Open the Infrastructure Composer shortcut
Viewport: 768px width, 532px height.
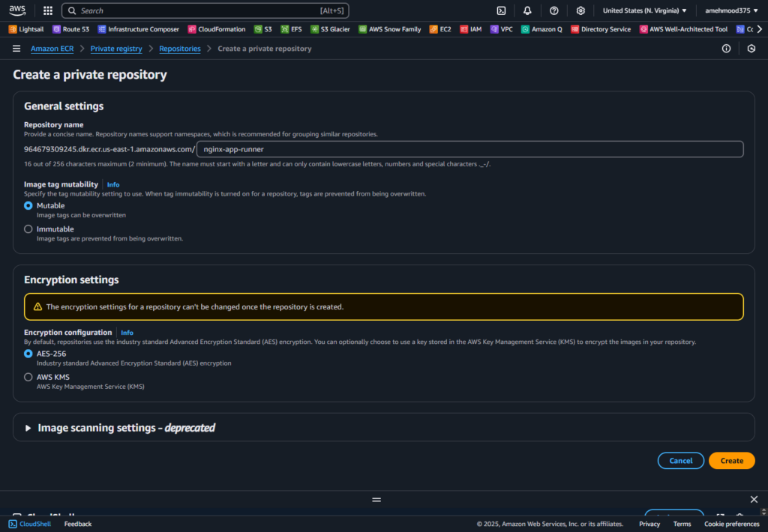(139, 29)
